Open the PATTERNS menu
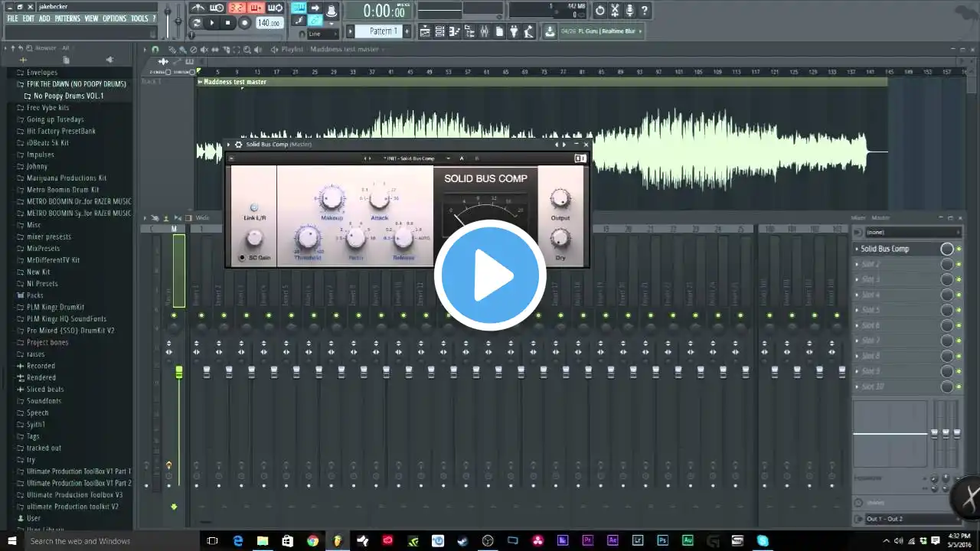 67,18
